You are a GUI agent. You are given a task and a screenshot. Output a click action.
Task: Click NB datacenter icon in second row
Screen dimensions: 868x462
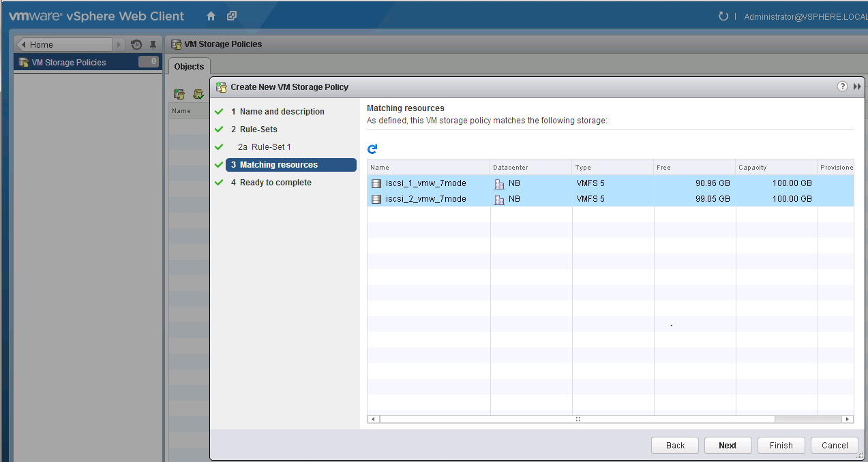click(x=499, y=199)
